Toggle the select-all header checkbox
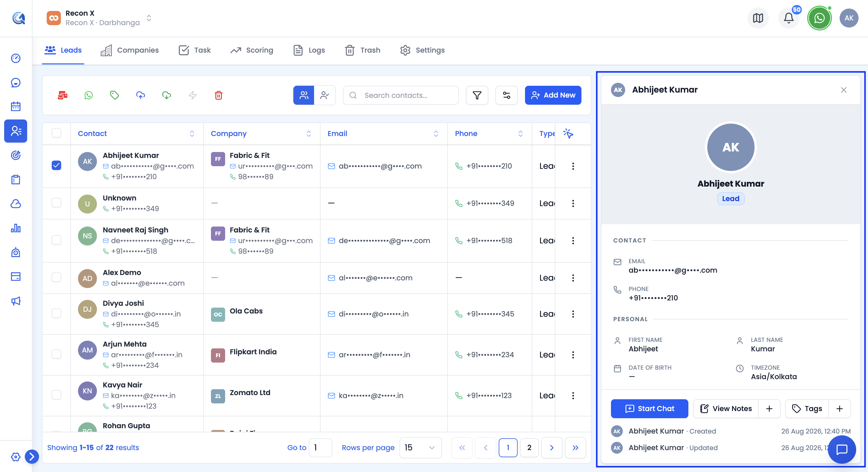Screen dimensions: 868x472 tap(56, 133)
